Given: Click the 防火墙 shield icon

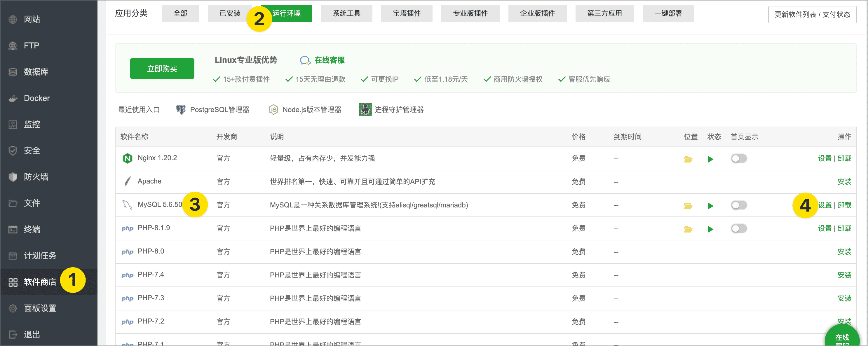Looking at the screenshot, I should [13, 177].
